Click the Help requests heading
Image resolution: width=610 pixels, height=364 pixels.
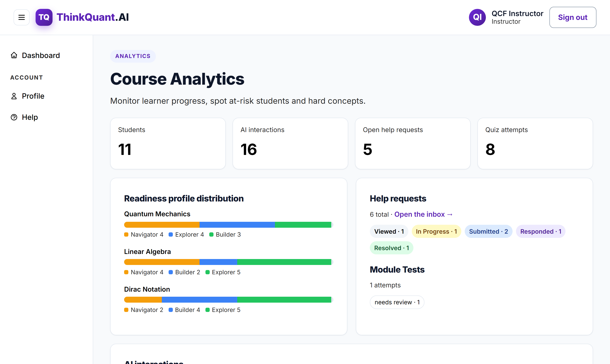tap(398, 199)
